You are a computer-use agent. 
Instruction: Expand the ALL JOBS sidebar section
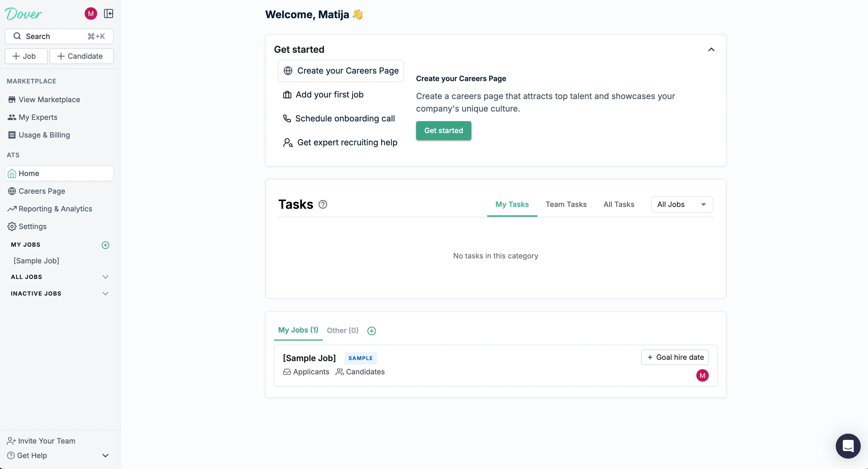(x=105, y=277)
